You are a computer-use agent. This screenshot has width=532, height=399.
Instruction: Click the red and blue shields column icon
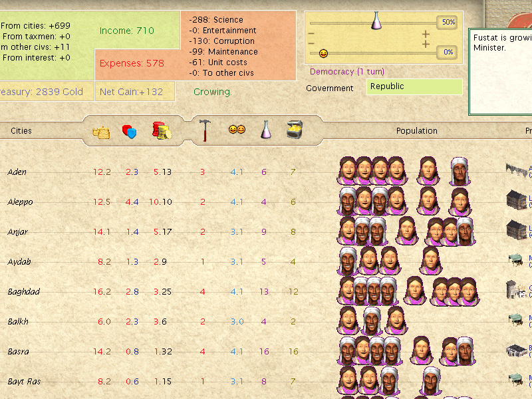click(x=129, y=132)
